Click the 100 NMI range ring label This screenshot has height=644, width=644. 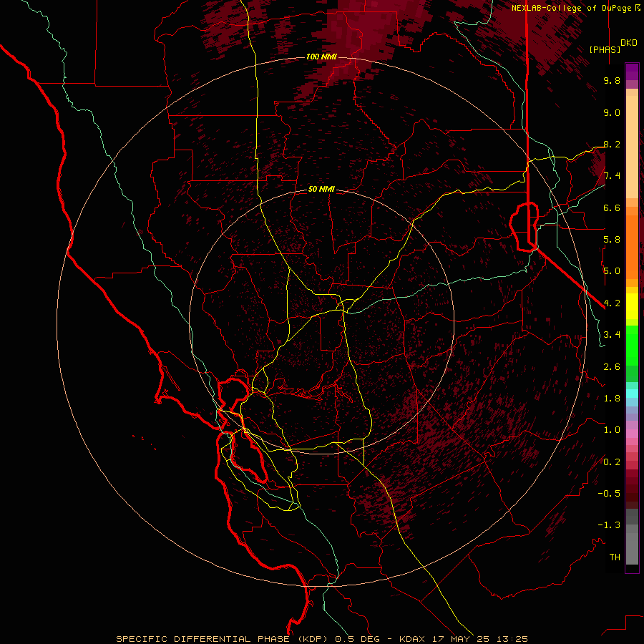[321, 57]
